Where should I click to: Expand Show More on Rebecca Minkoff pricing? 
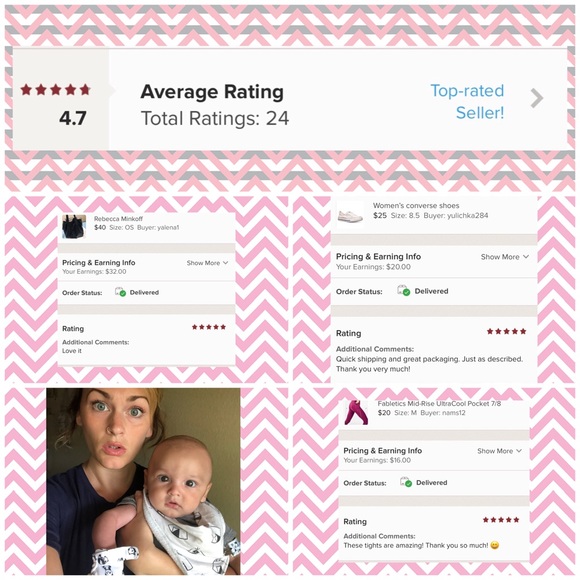(x=208, y=263)
